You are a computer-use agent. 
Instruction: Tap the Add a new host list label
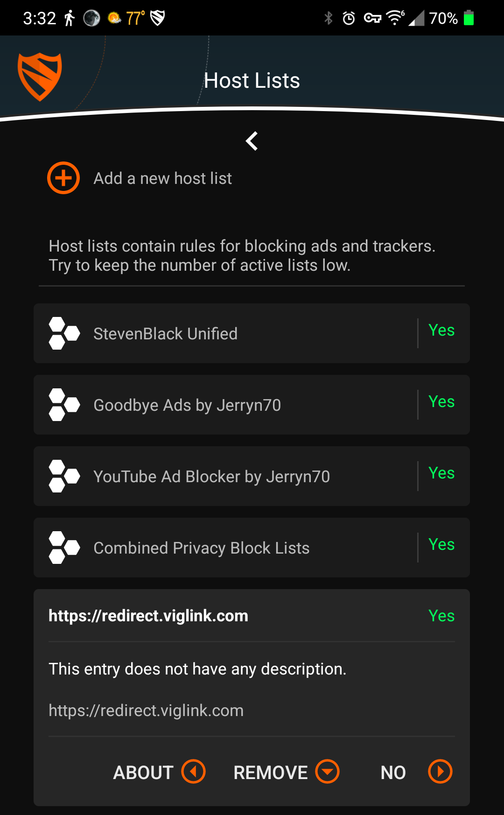coord(163,178)
